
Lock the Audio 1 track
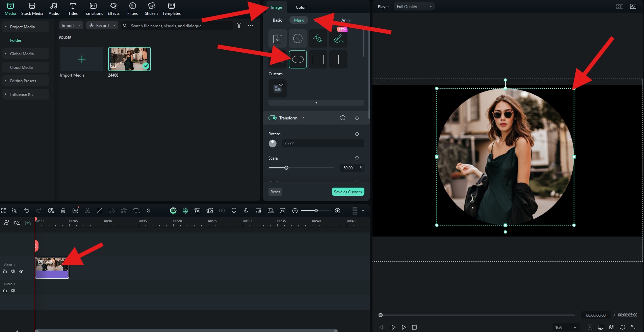coord(5,290)
